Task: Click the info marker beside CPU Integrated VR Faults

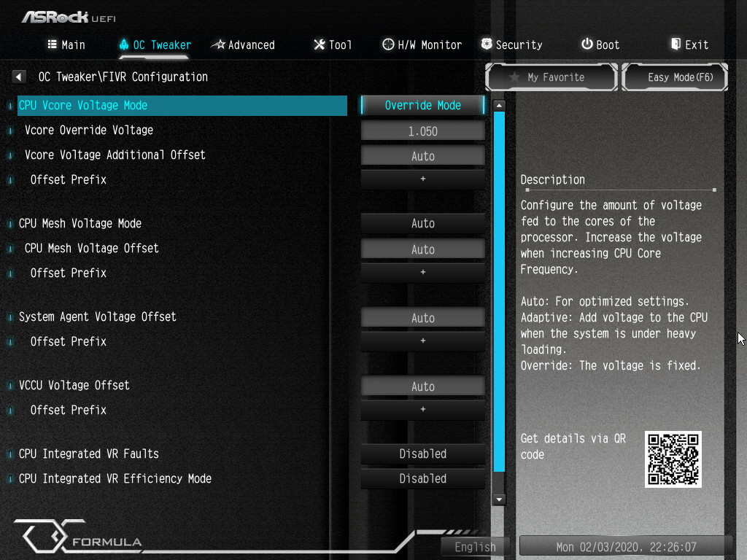Action: pos(10,454)
